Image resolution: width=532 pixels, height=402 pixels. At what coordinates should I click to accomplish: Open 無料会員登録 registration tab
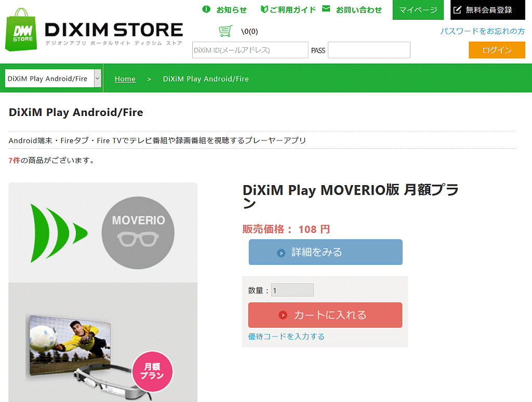pyautogui.click(x=487, y=10)
